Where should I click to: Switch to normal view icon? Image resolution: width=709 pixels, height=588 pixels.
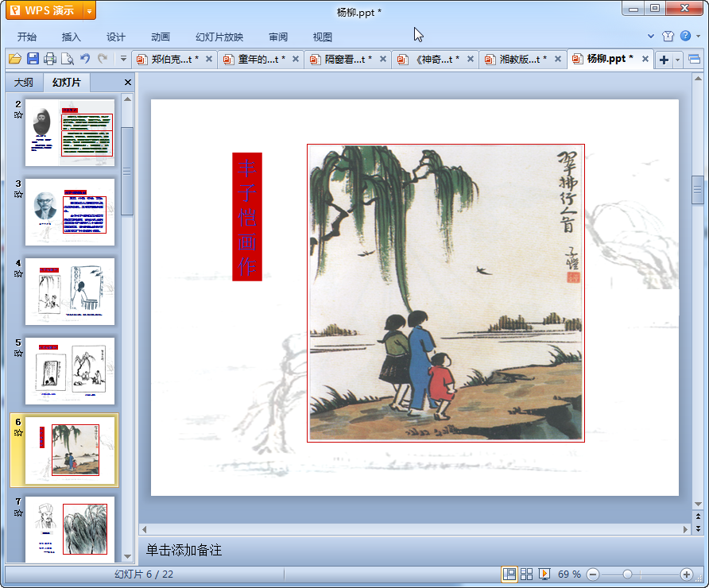509,574
